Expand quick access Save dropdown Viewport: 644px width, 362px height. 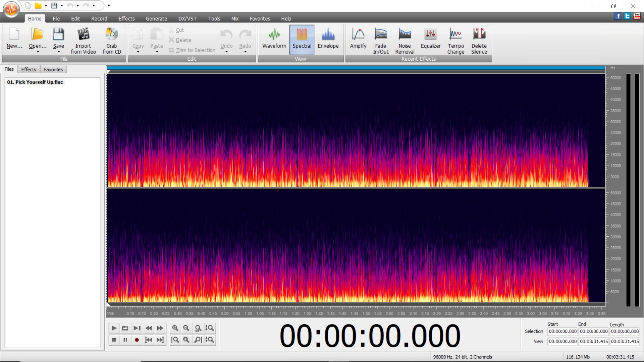coord(62,6)
